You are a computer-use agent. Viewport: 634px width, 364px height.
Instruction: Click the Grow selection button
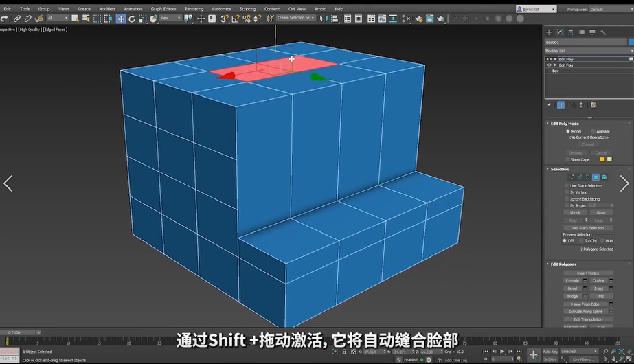tap(601, 212)
